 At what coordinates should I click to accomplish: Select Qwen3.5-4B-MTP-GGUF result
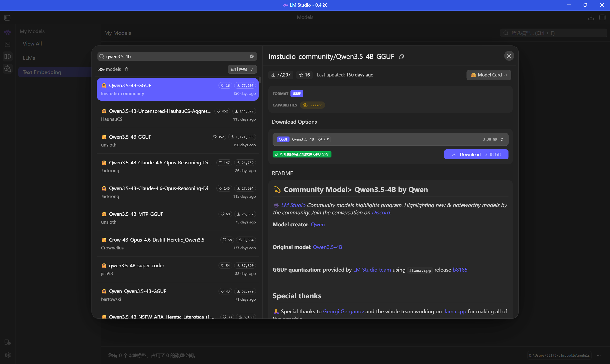click(178, 218)
